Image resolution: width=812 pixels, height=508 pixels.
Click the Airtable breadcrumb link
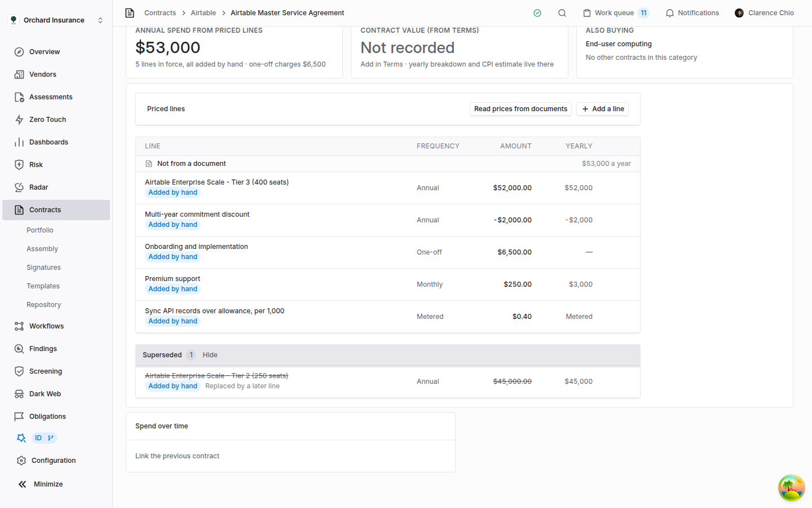[203, 13]
